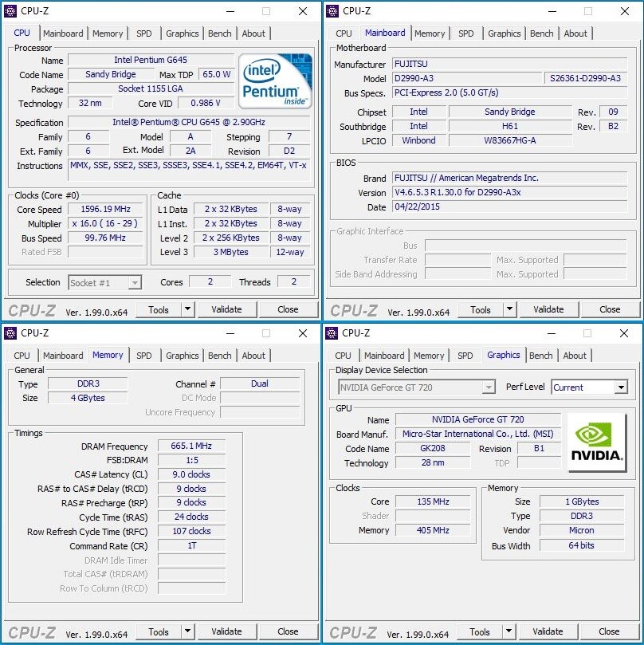This screenshot has width=644, height=645.
Task: Click the Core Speed 1596.19 MHz value
Action: (x=105, y=209)
